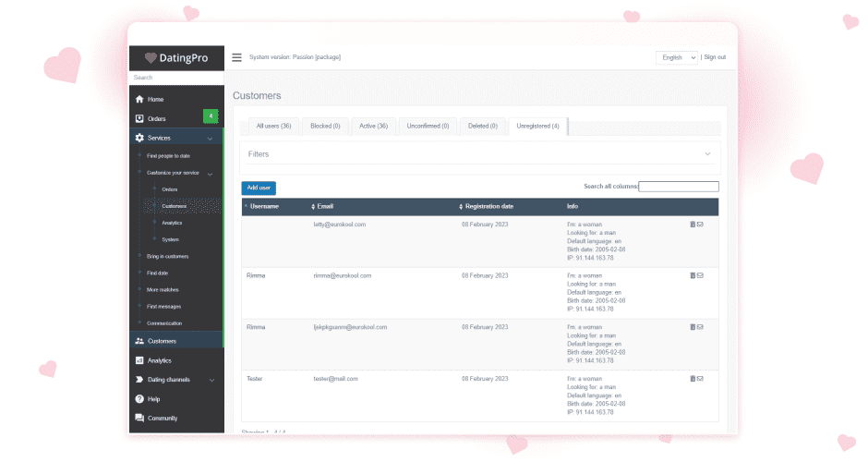Click the Orders inbox icon in sidebar
The width and height of the screenshot is (868, 462).
pos(139,118)
